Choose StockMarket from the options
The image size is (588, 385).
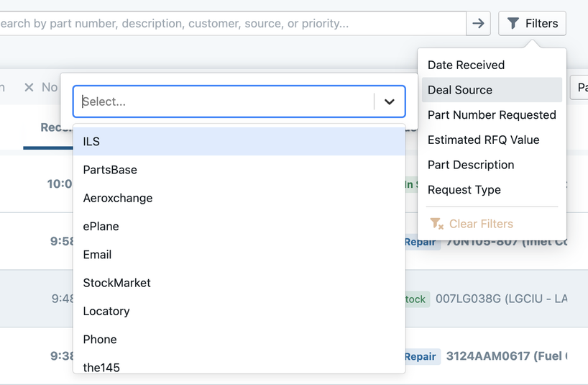[x=117, y=283]
